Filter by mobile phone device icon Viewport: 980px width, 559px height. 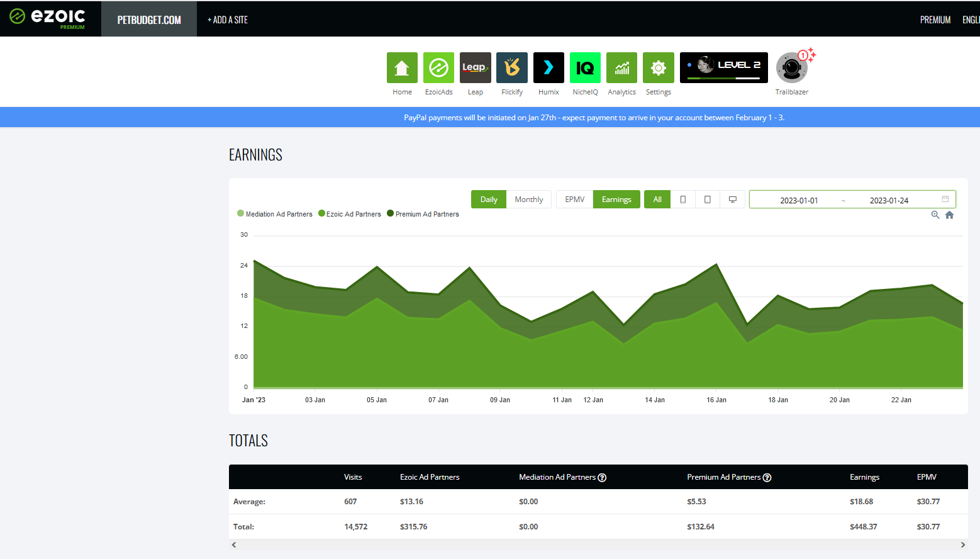tap(683, 200)
